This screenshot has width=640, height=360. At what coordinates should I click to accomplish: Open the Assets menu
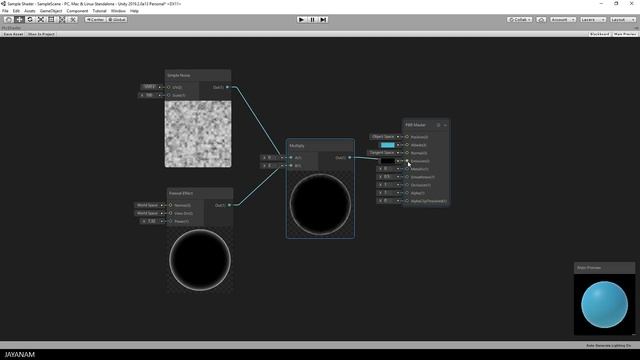pyautogui.click(x=30, y=11)
